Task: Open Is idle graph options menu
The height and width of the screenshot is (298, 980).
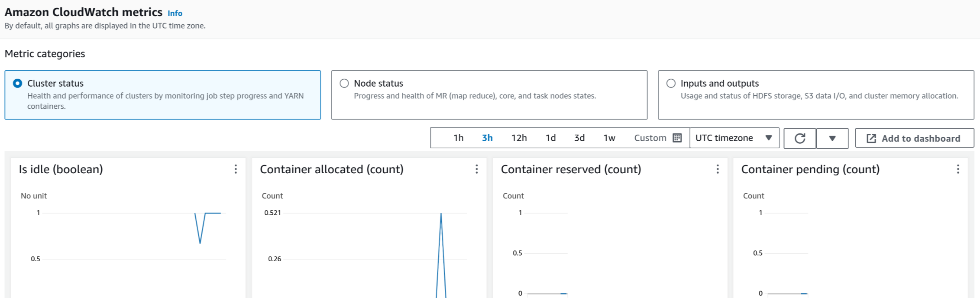Action: coord(236,169)
